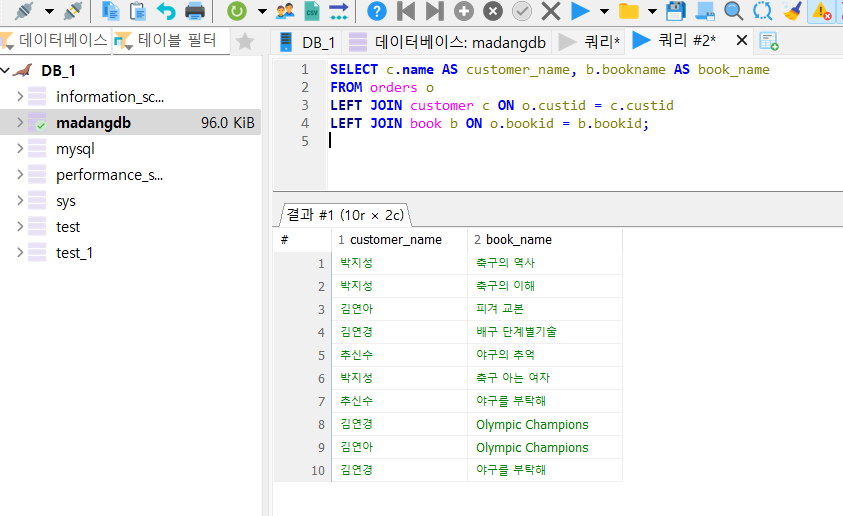
Task: Click the '축구의 역사' cell in row 1
Action: (x=545, y=263)
